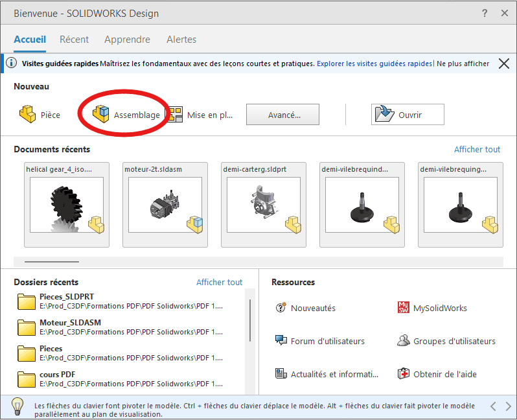
Task: Dismiss the Visites guidées rapides banner
Action: click(x=504, y=64)
